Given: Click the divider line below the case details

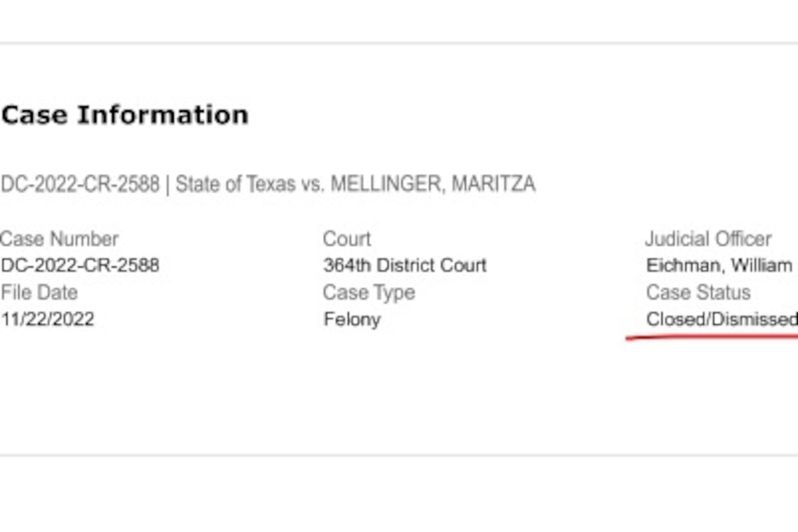Looking at the screenshot, I should point(399,456).
